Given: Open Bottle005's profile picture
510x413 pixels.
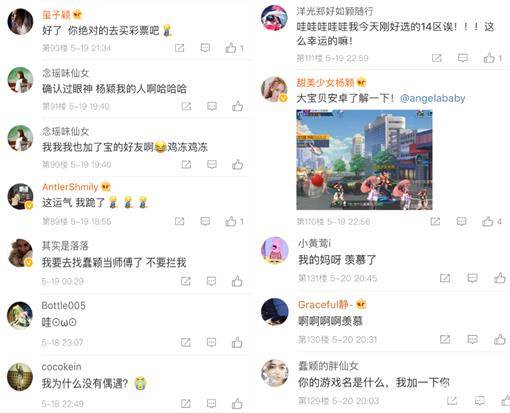Looking at the screenshot, I should (20, 315).
